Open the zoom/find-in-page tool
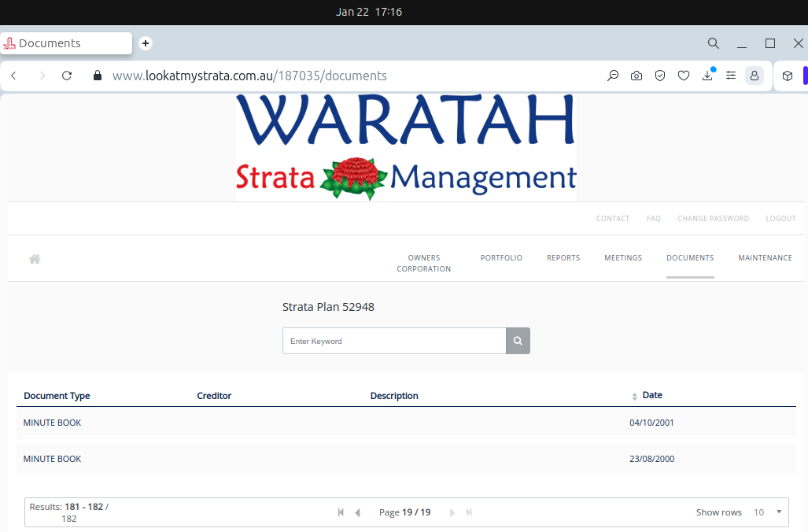Screen dimensions: 808x532 tap(613, 76)
